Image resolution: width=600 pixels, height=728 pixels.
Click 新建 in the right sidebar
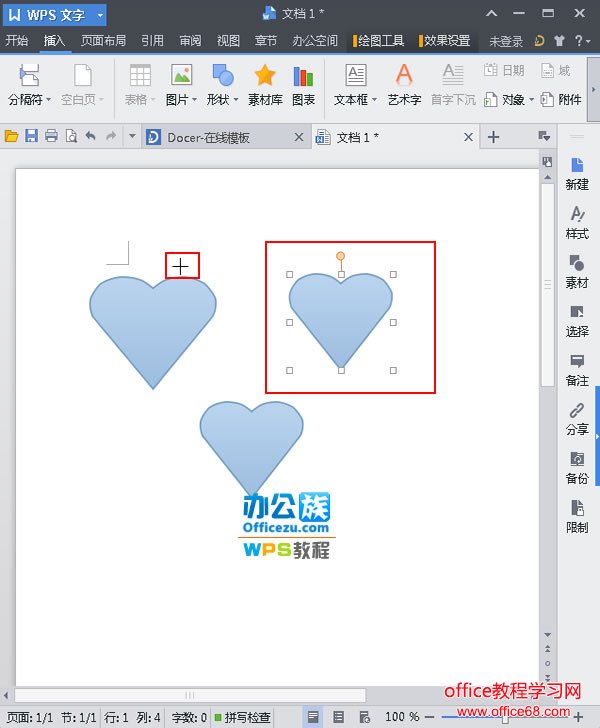point(577,174)
